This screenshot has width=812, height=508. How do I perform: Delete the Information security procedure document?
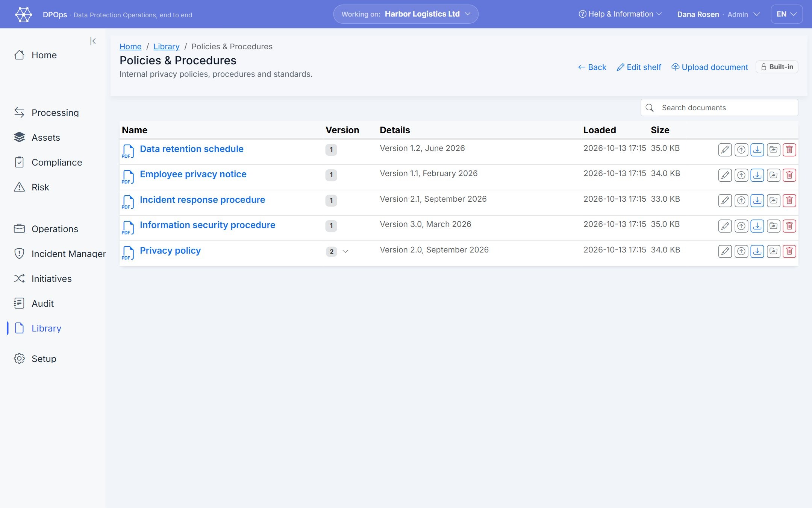point(789,226)
